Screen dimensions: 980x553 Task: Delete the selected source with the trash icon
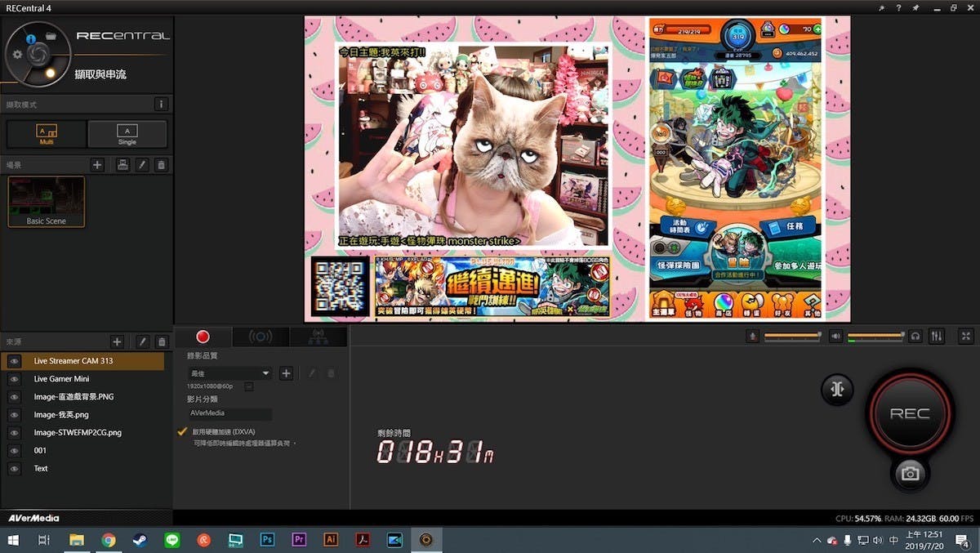point(162,342)
